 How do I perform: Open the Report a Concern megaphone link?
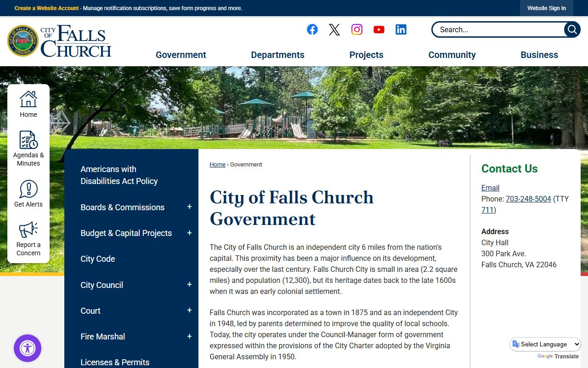[x=28, y=239]
